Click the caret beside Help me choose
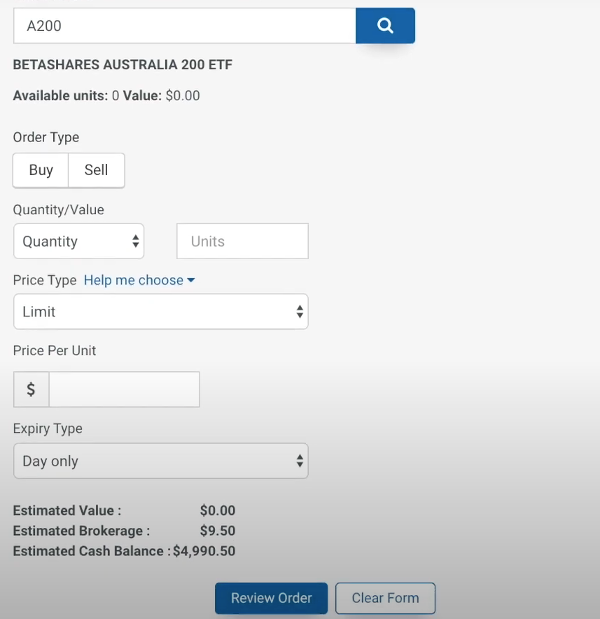 coord(191,280)
